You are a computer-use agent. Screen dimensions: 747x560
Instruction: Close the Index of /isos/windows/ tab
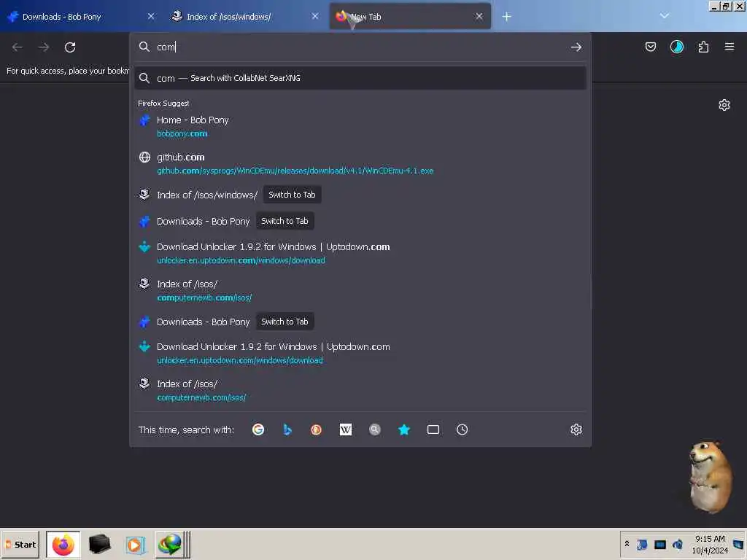(x=315, y=17)
